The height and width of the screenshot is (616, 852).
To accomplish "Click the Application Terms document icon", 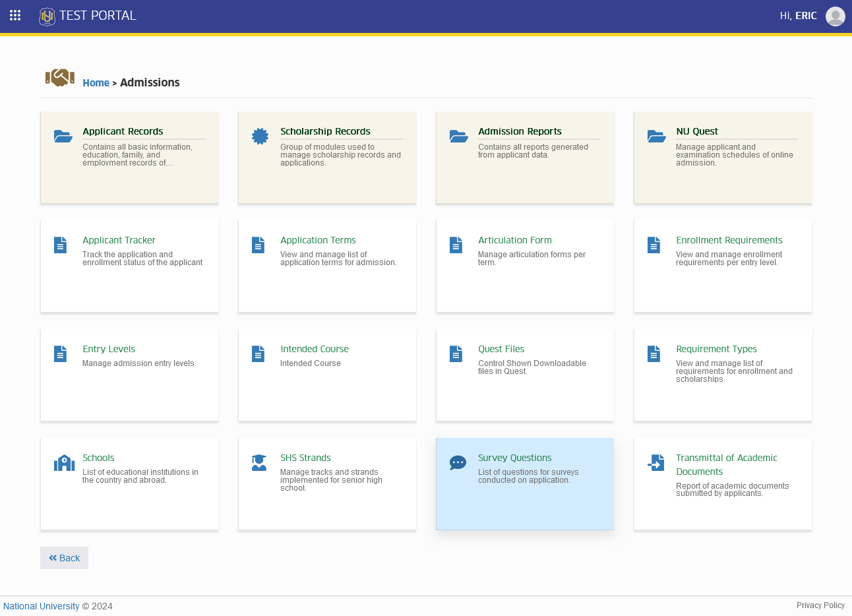I will point(258,245).
